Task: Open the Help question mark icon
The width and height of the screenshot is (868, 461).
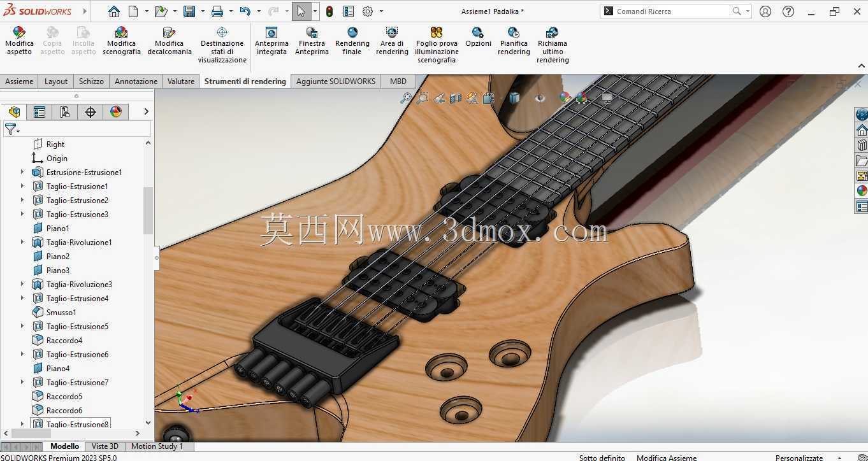Action: pos(788,11)
